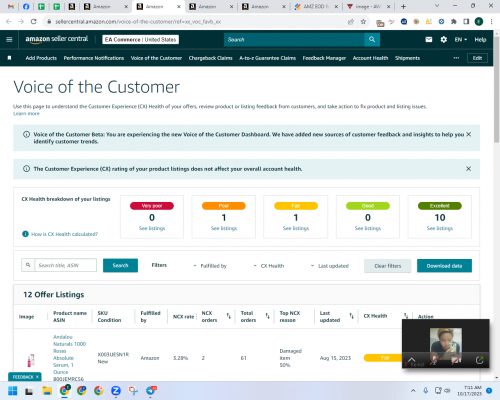
Task: Open Feedback Manager from the favorites bar
Action: coord(324,58)
